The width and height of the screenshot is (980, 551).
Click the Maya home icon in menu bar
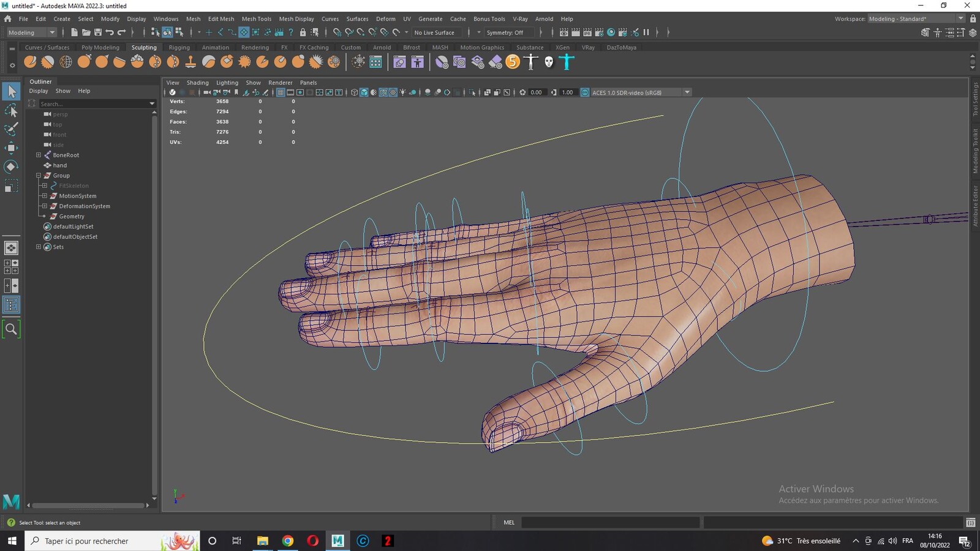click(8, 19)
